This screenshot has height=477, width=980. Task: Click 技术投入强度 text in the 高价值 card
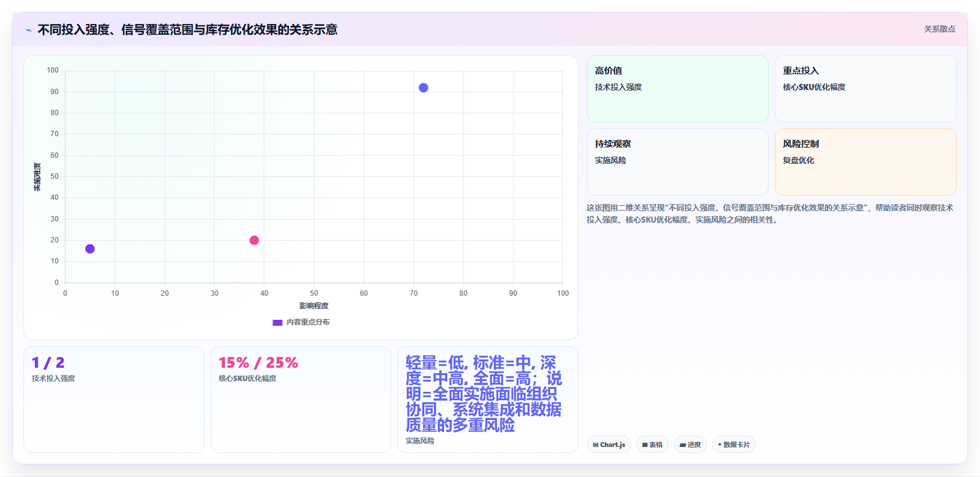618,87
